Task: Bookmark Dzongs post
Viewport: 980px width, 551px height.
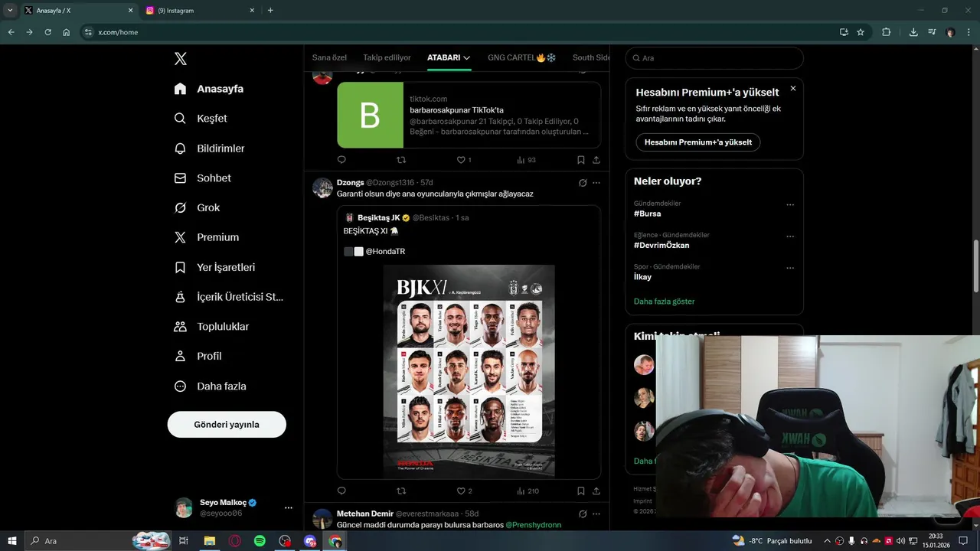Action: pos(581,491)
